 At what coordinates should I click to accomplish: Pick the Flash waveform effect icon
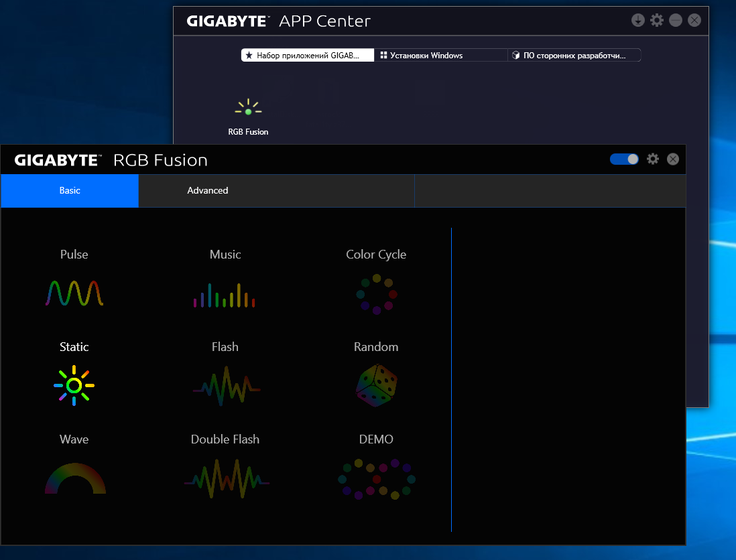coord(227,386)
